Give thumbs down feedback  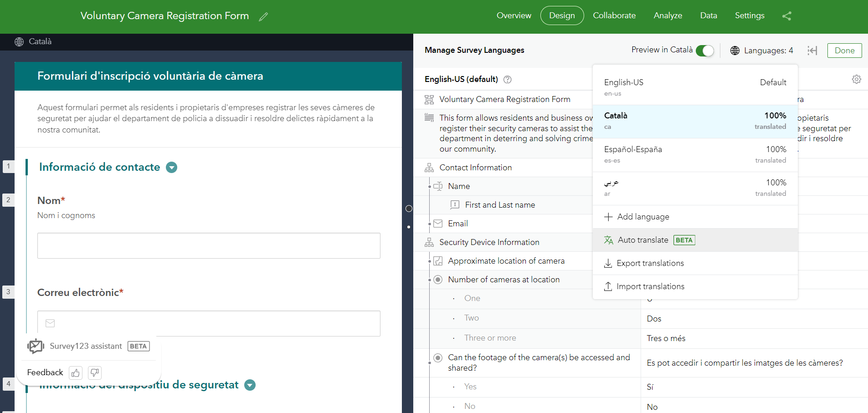pyautogui.click(x=95, y=373)
